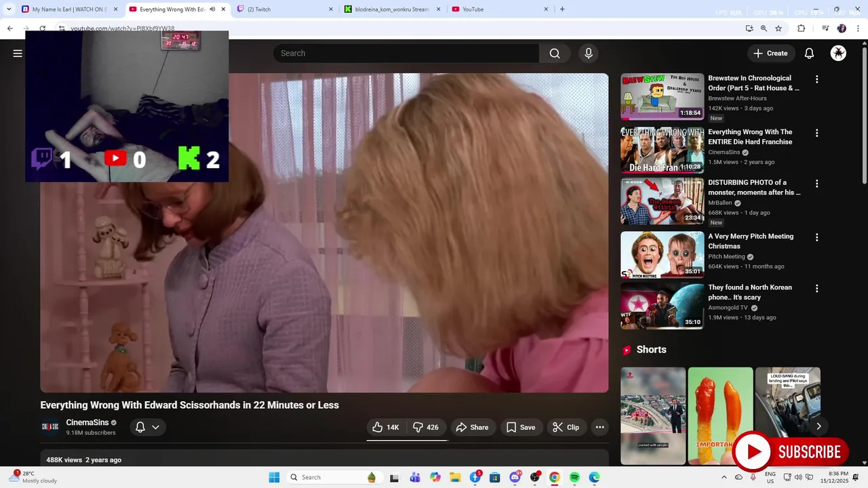Open Microsoft Store from taskbar
The width and height of the screenshot is (868, 488).
pyautogui.click(x=495, y=477)
